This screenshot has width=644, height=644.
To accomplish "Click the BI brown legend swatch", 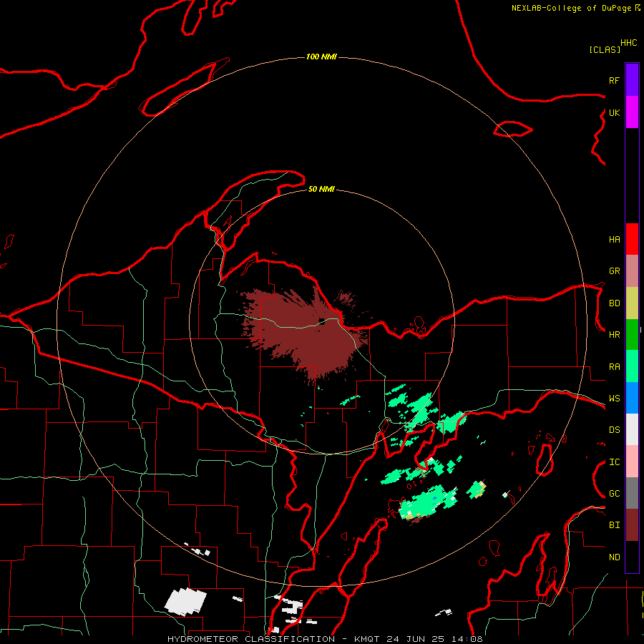I will tap(632, 525).
